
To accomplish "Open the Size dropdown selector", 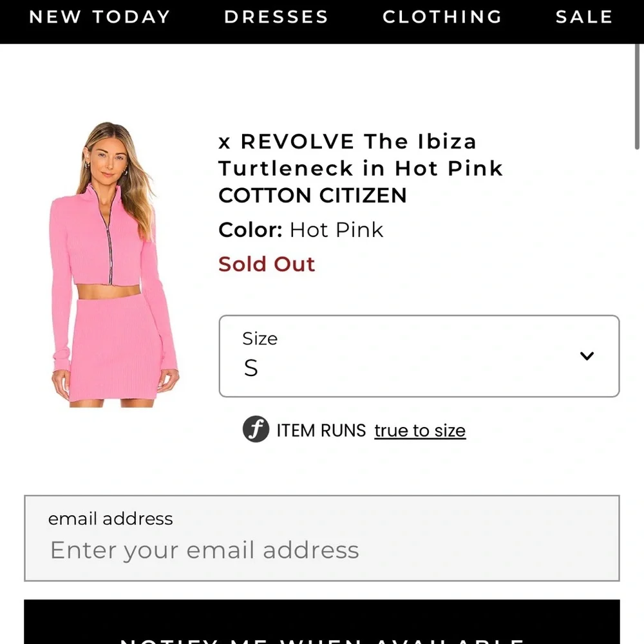I will pos(419,355).
